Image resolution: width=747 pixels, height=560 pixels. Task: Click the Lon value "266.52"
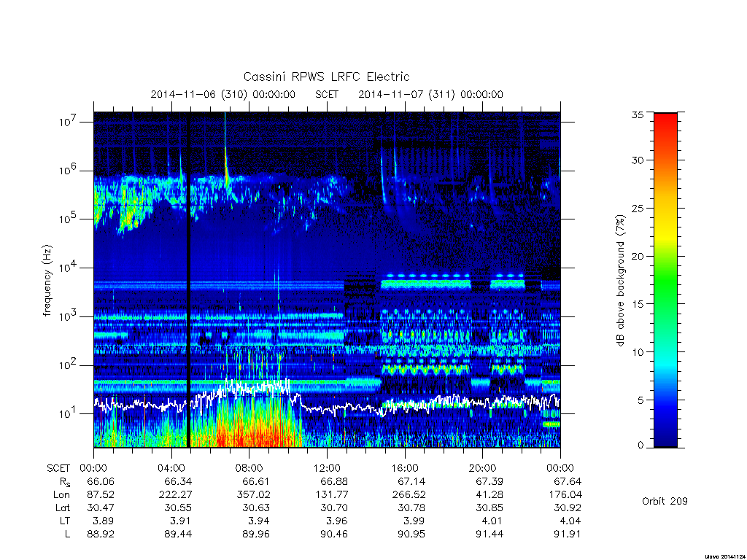(409, 495)
